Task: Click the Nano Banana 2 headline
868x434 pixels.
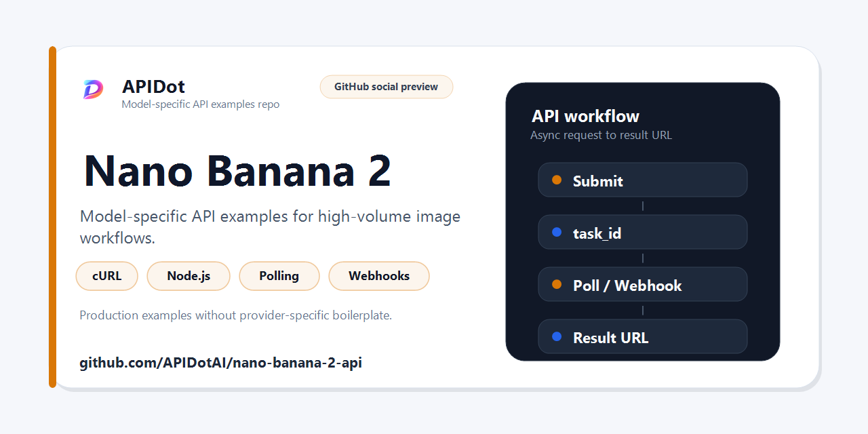Action: coord(238,171)
